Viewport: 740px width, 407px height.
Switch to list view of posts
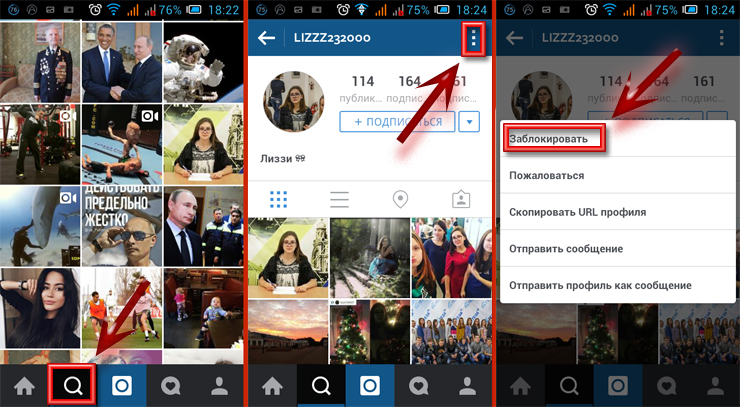tap(339, 200)
